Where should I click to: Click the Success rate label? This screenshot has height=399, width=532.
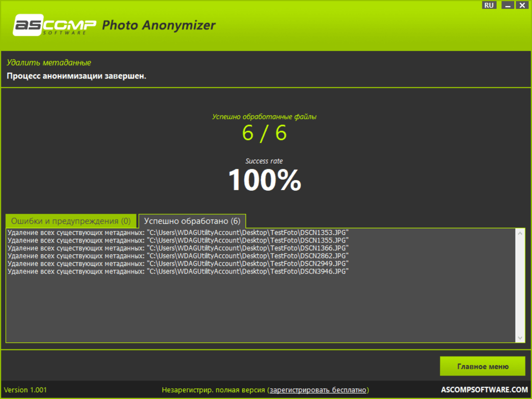(264, 161)
